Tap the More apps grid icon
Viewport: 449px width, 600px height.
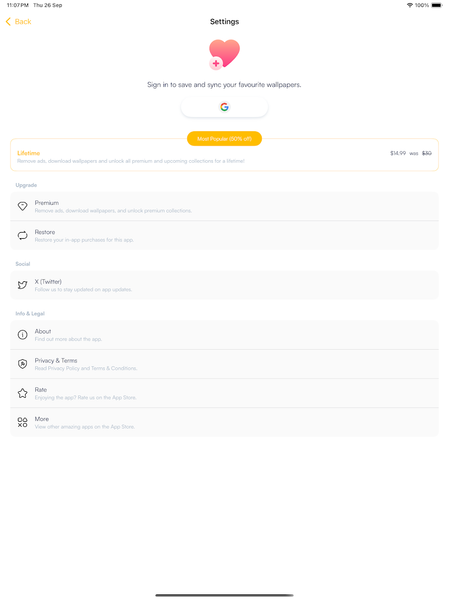[x=23, y=422]
